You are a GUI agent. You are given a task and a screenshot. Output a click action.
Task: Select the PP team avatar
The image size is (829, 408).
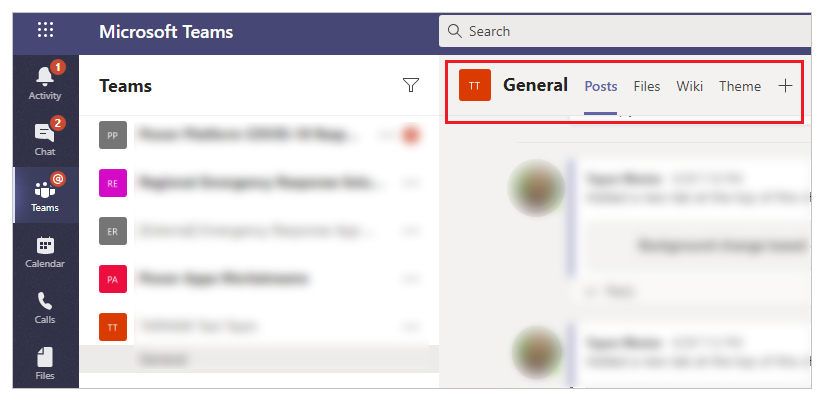(113, 135)
